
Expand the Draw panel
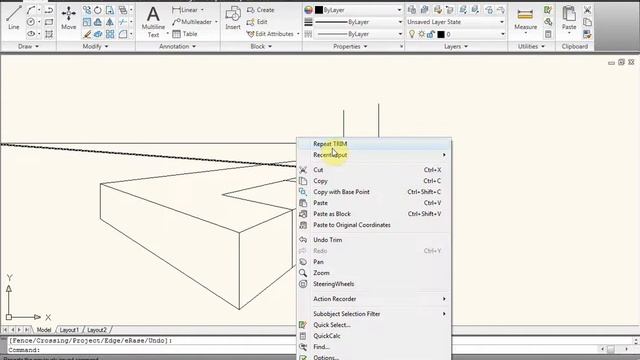point(28,47)
